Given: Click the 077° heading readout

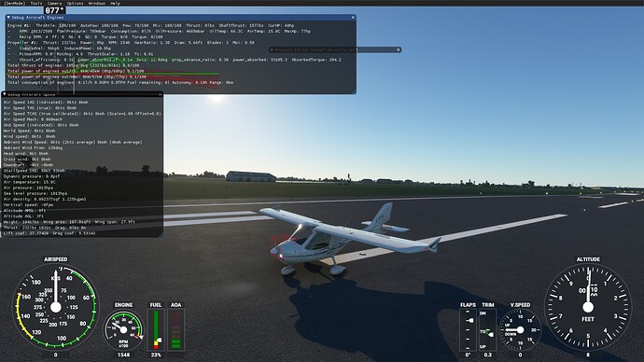Looking at the screenshot, I should point(55,10).
